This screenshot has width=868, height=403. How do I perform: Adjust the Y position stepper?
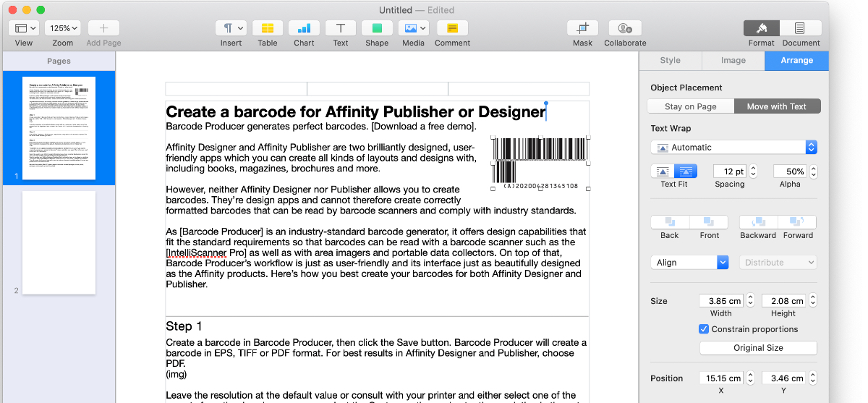click(x=812, y=378)
